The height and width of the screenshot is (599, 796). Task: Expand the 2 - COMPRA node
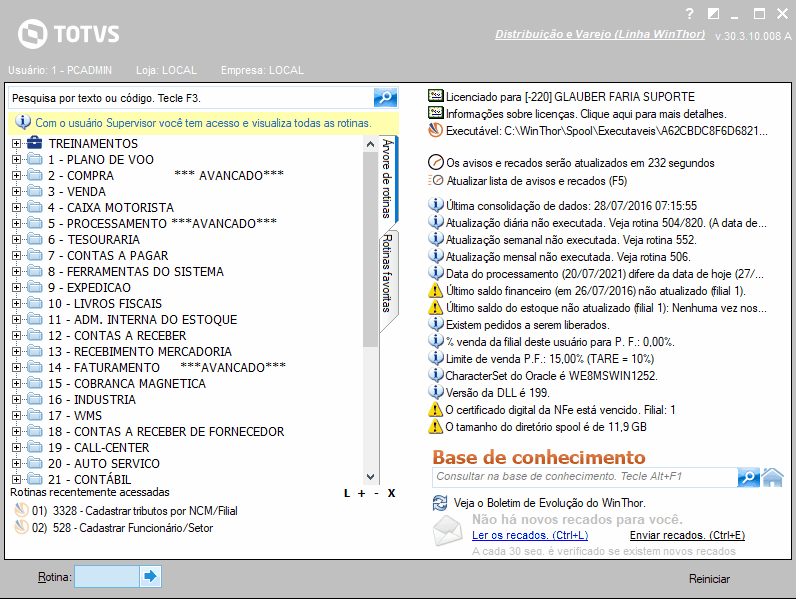[x=17, y=176]
